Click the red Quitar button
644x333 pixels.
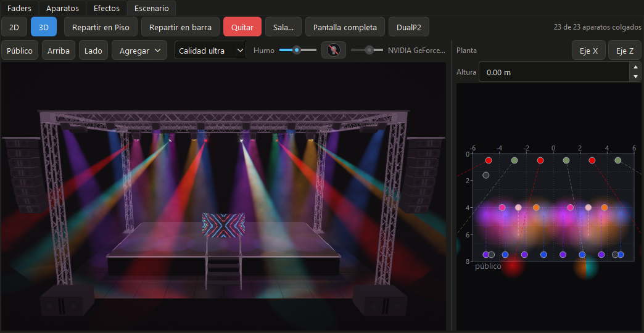[x=242, y=28]
